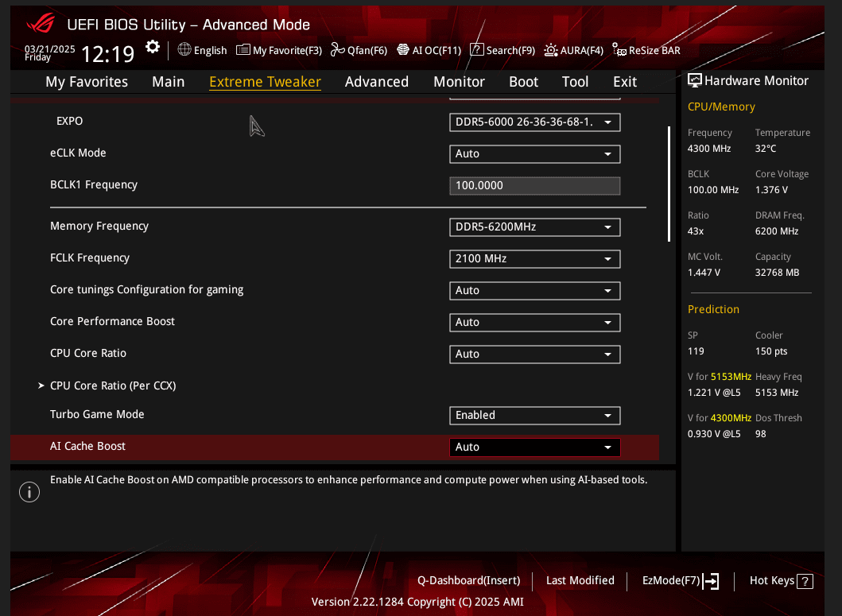This screenshot has height=616, width=842.
Task: Click the Core Performance Boost label
Action: coord(112,322)
